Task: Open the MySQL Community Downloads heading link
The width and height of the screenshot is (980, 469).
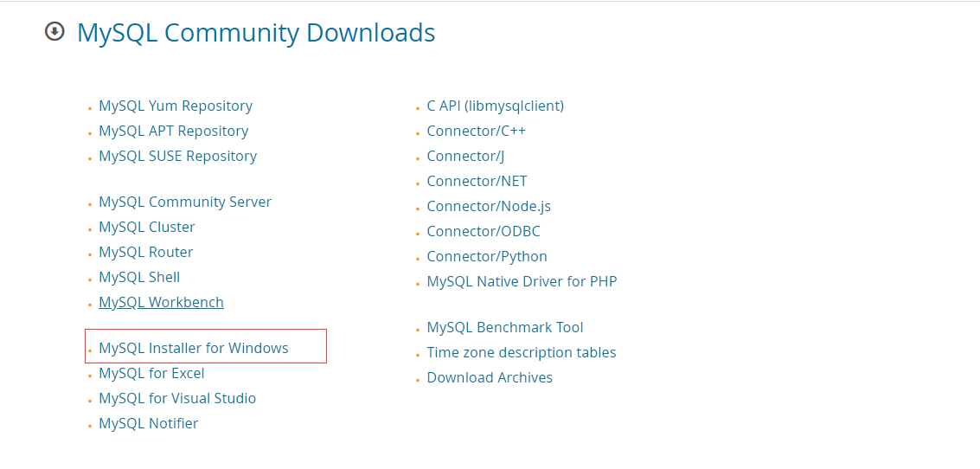Action: pos(256,33)
